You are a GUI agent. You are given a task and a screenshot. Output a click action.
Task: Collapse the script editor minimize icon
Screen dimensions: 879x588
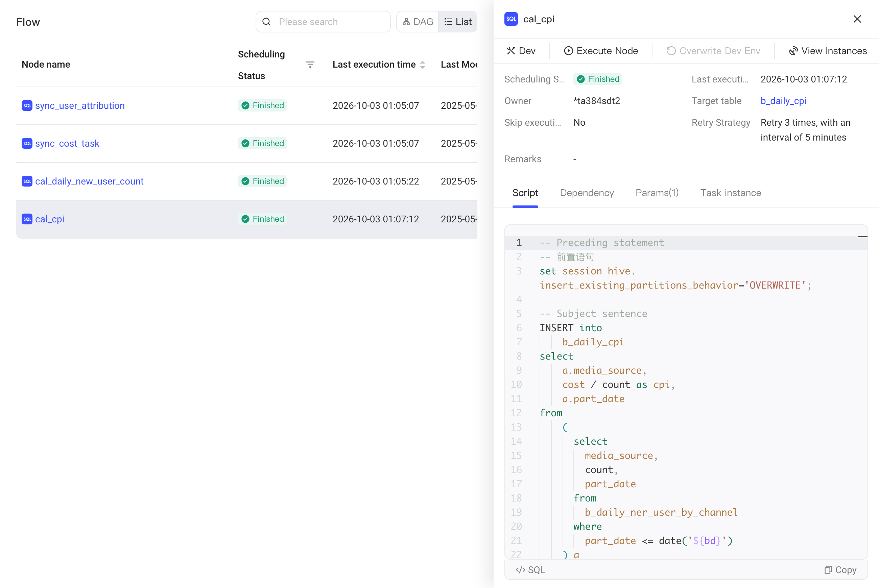pyautogui.click(x=862, y=237)
